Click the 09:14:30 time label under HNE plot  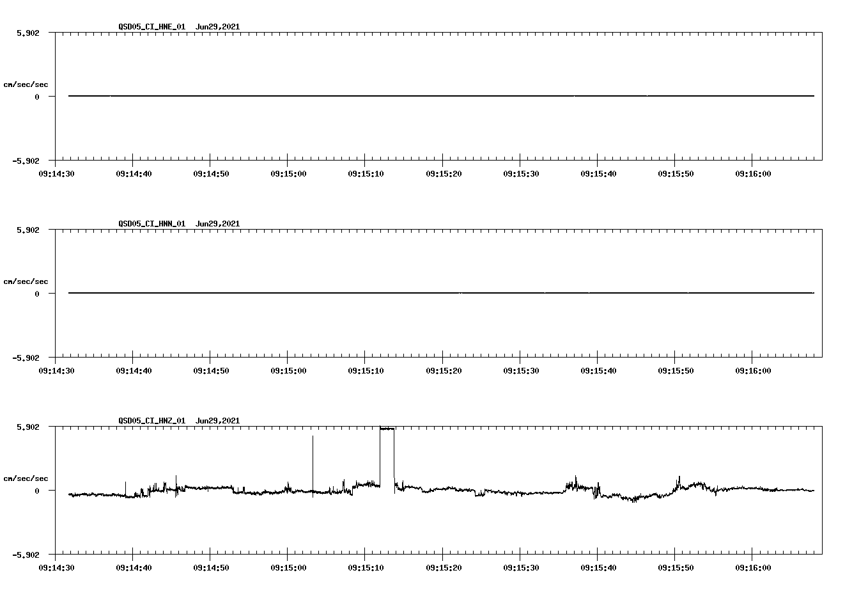click(56, 174)
